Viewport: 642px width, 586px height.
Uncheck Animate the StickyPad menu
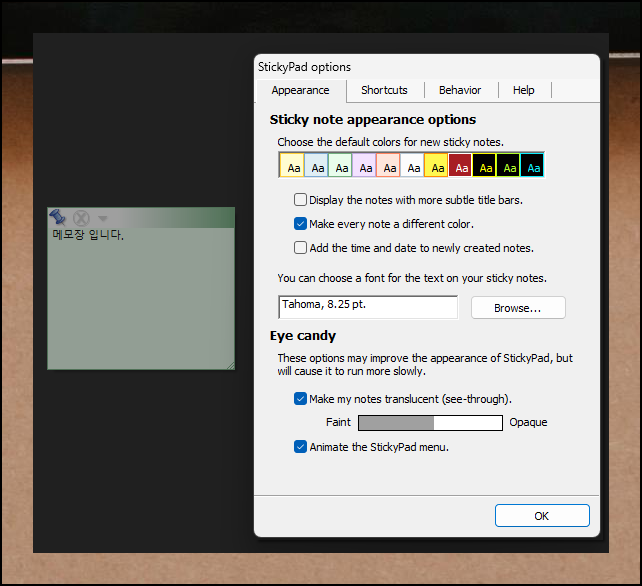[300, 447]
